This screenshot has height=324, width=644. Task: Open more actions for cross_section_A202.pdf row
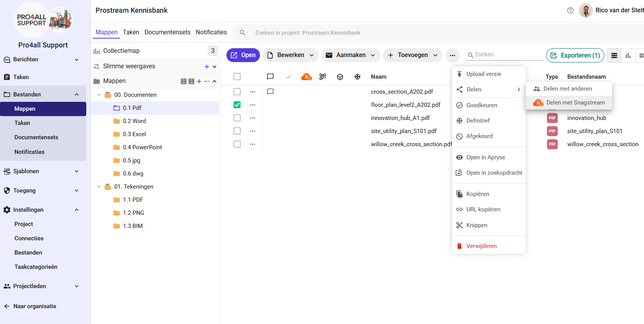[253, 92]
